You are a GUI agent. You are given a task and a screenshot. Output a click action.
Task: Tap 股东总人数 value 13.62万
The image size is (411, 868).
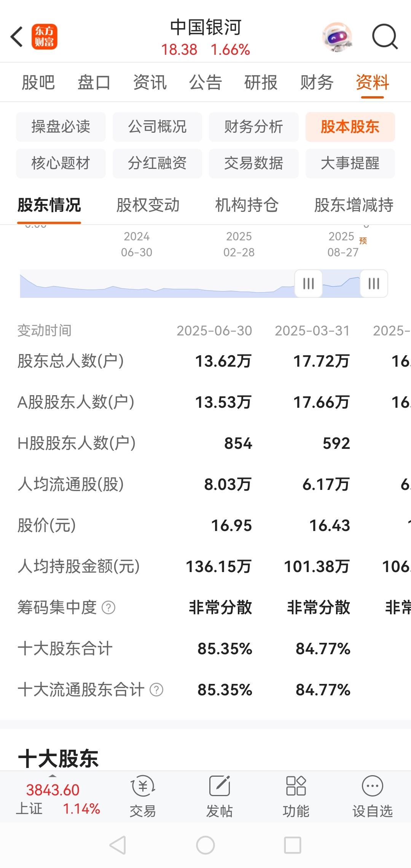223,361
